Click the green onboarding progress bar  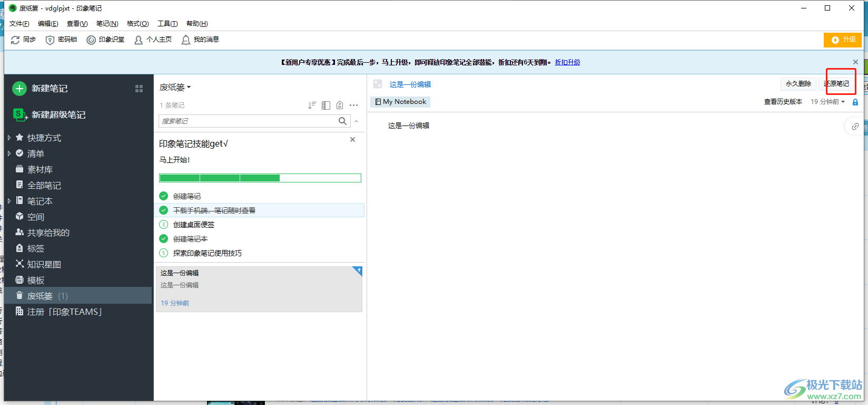tap(260, 178)
